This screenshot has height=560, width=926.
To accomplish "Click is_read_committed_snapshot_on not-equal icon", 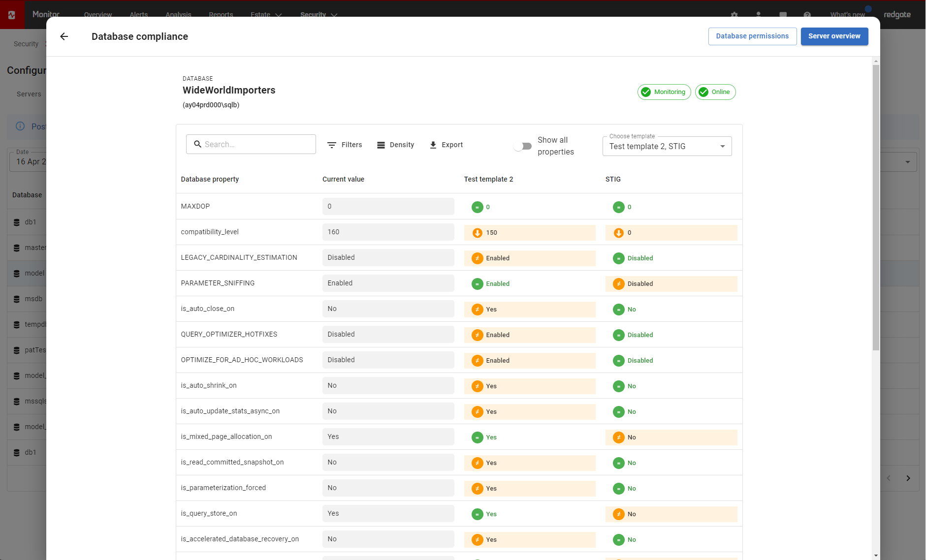I will (477, 463).
